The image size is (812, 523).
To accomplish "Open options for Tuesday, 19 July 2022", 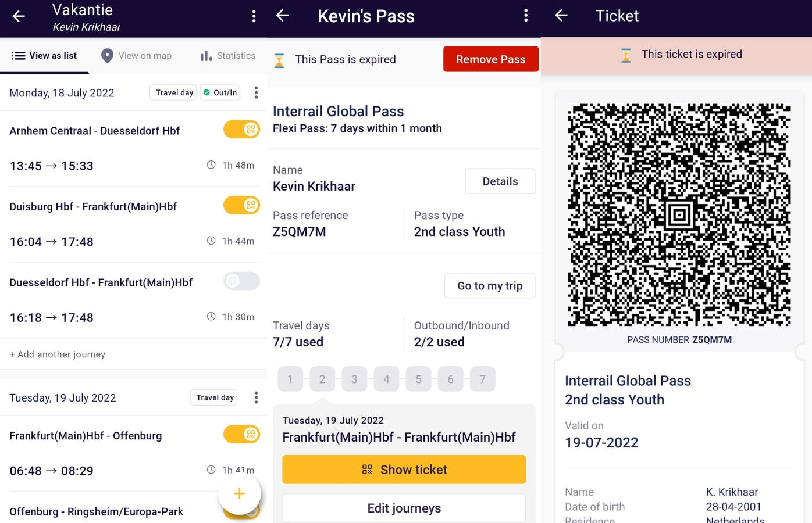I will click(256, 398).
